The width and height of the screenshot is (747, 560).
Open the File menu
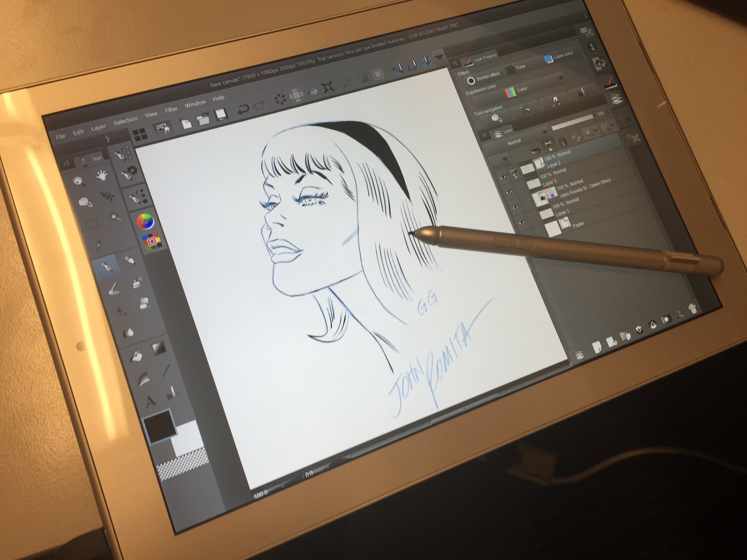60,136
